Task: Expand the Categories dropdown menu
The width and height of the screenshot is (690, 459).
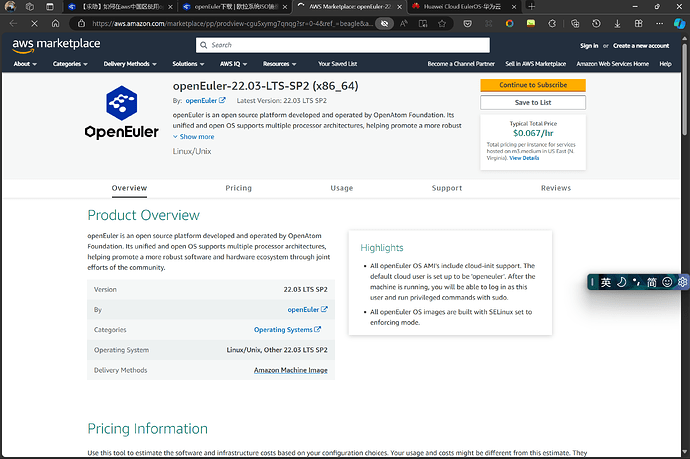Action: tap(69, 64)
